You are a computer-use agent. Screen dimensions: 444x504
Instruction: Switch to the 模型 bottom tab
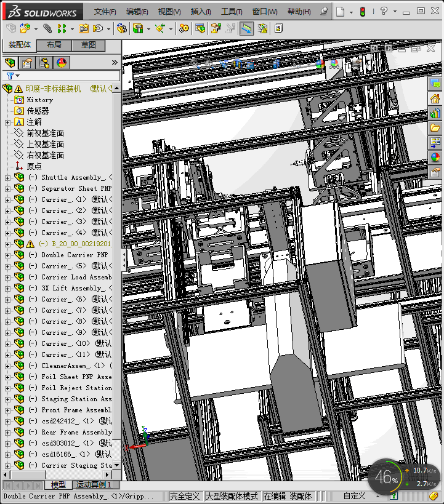click(x=59, y=485)
